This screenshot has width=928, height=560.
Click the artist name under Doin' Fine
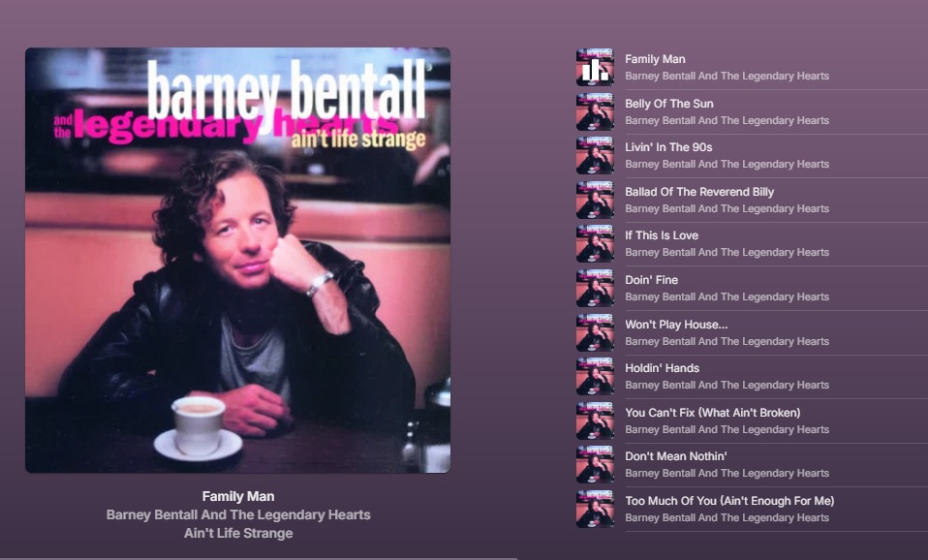coord(727,297)
